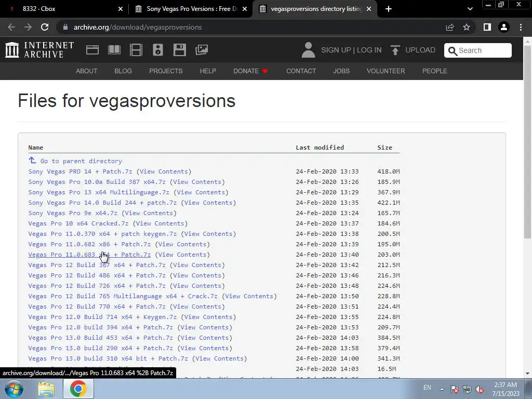
Task: Expand the tab search dropdown arrow
Action: [470, 9]
